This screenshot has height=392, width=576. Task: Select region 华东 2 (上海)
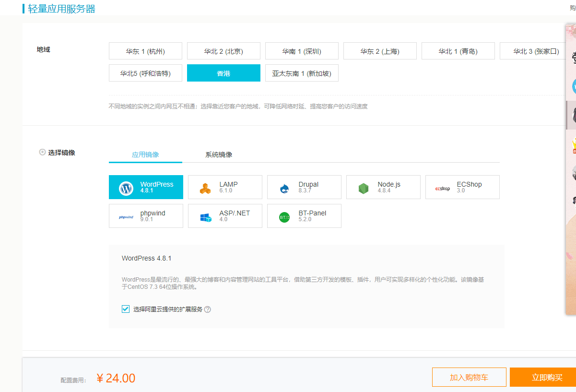[380, 51]
